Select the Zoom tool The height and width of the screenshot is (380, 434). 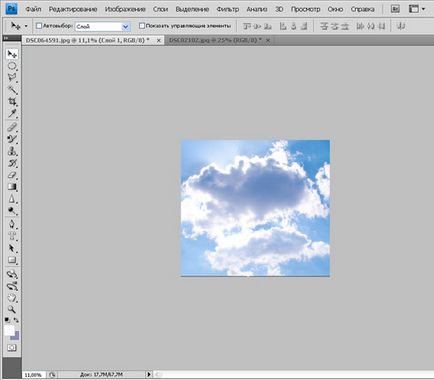tap(12, 310)
